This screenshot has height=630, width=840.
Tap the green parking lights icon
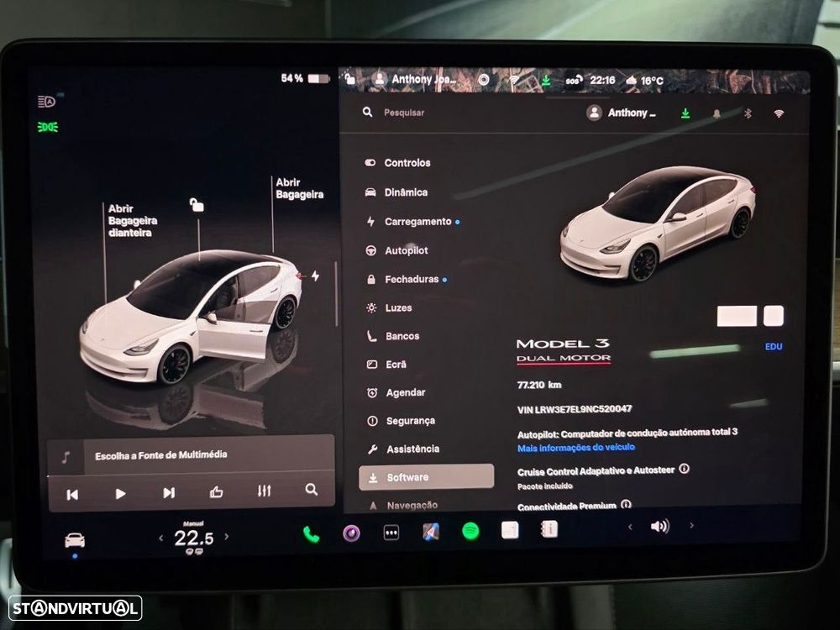(48, 127)
